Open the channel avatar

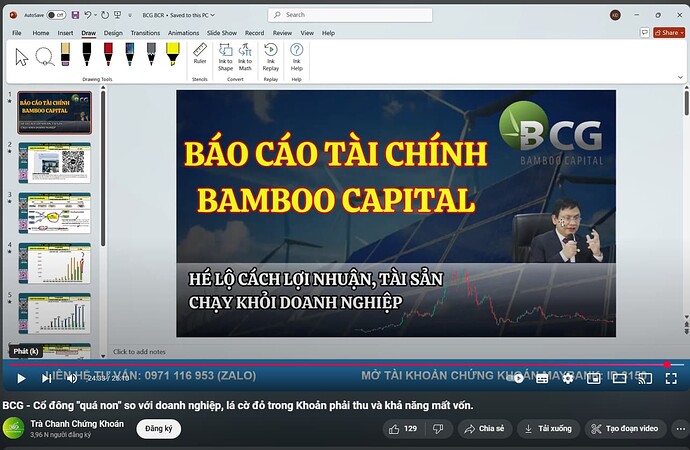(x=14, y=428)
